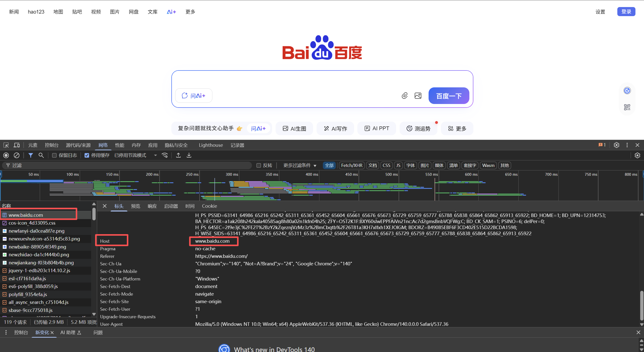Open the 设置 link
Screen dimensions: 644x352
[600, 12]
